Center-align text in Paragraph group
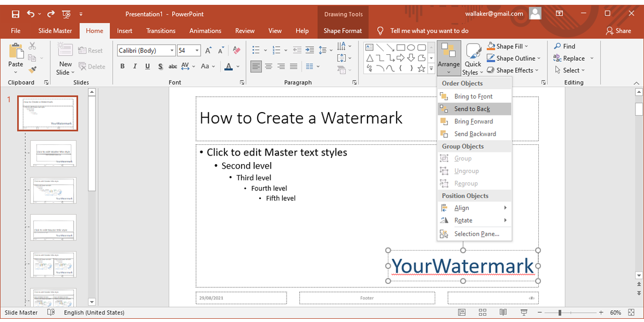This screenshot has width=644, height=322. coord(268,67)
